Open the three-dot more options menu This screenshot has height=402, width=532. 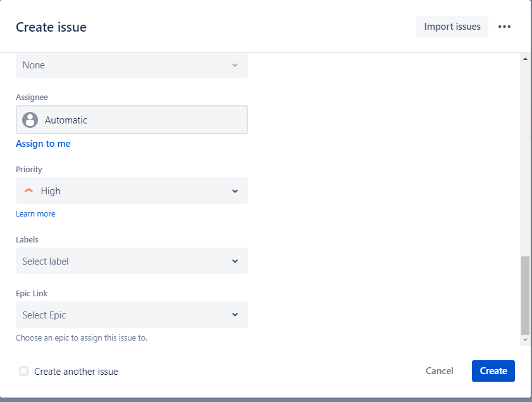[504, 27]
